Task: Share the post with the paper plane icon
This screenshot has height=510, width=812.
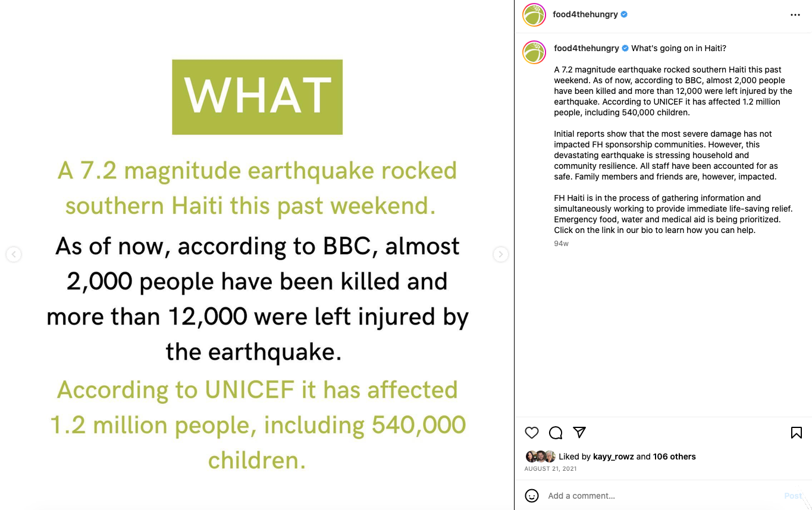Action: pyautogui.click(x=579, y=433)
